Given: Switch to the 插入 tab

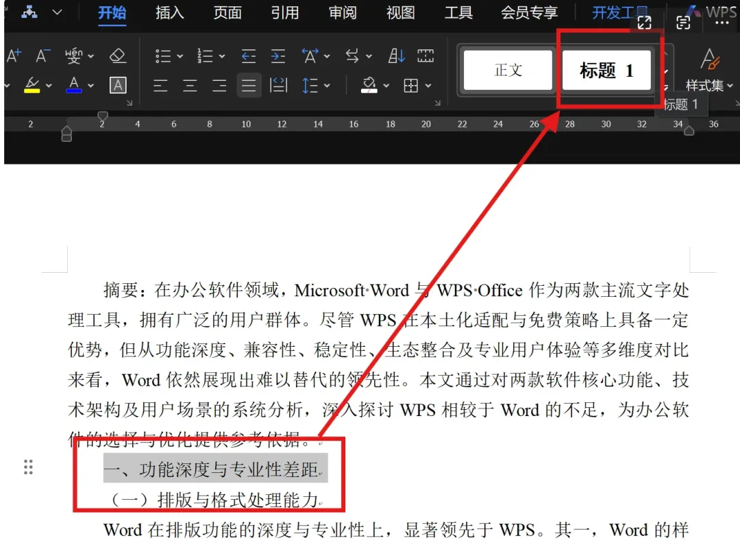Looking at the screenshot, I should pos(170,12).
